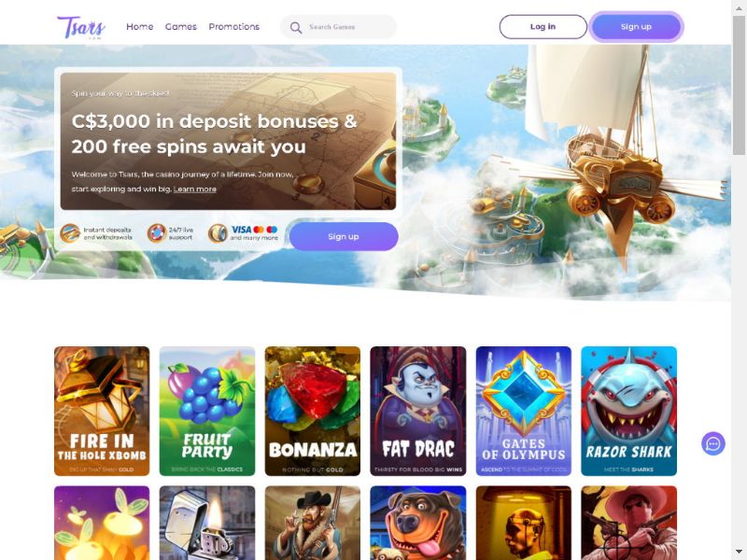Screen dimensions: 747x560
Task: Click the Sign up button under banner
Action: pyautogui.click(x=344, y=236)
